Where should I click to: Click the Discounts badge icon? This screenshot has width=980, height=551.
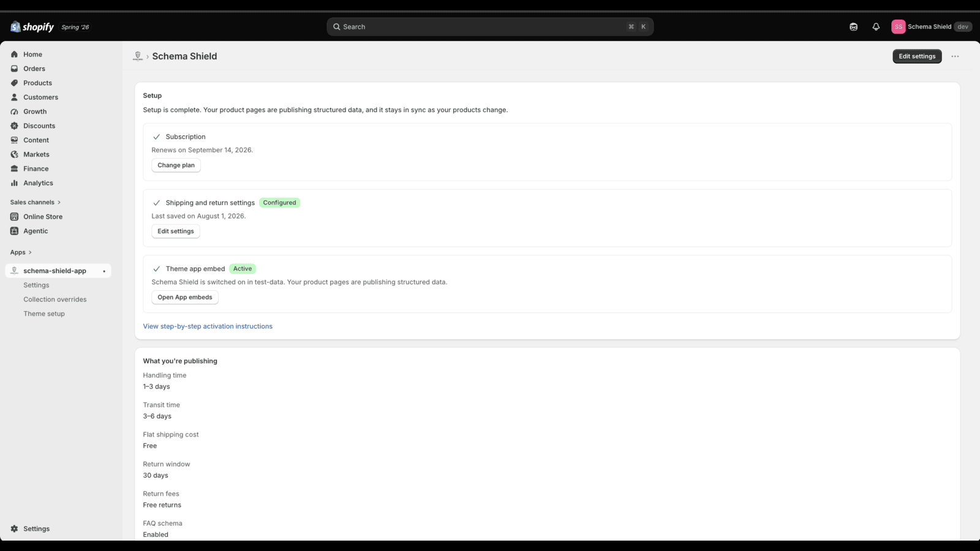pyautogui.click(x=14, y=126)
